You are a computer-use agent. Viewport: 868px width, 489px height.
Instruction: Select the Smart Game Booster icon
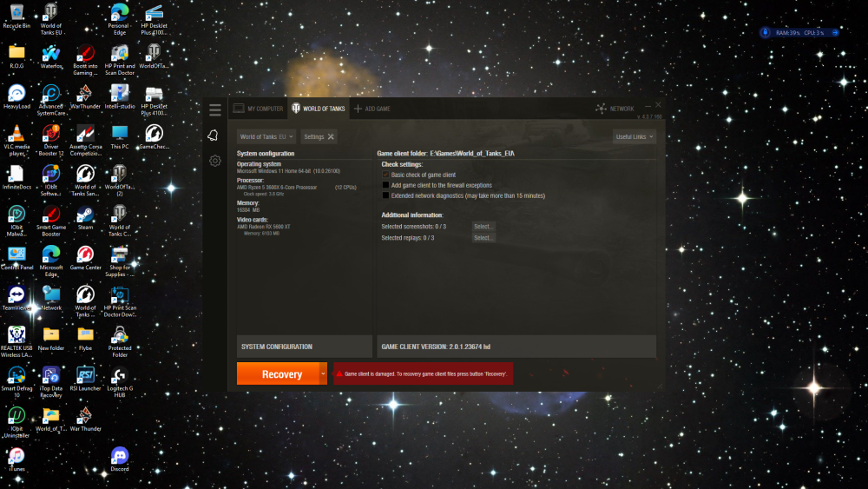[x=51, y=221]
